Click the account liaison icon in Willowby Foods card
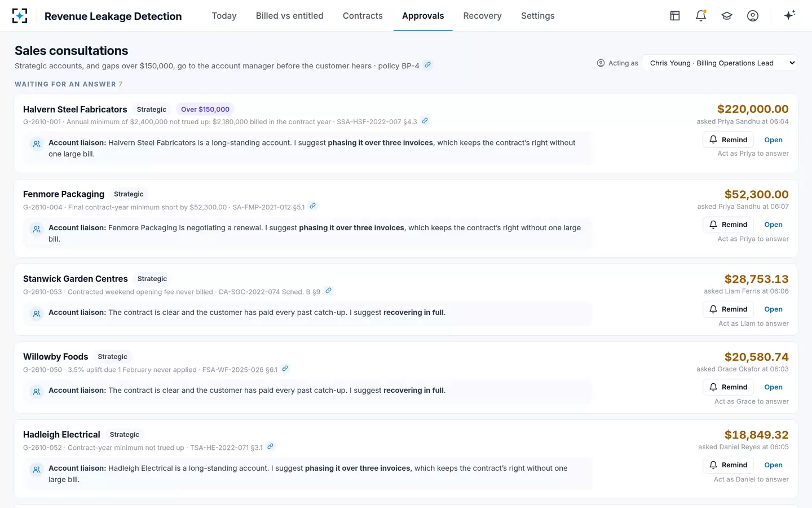This screenshot has height=508, width=812. 37,392
